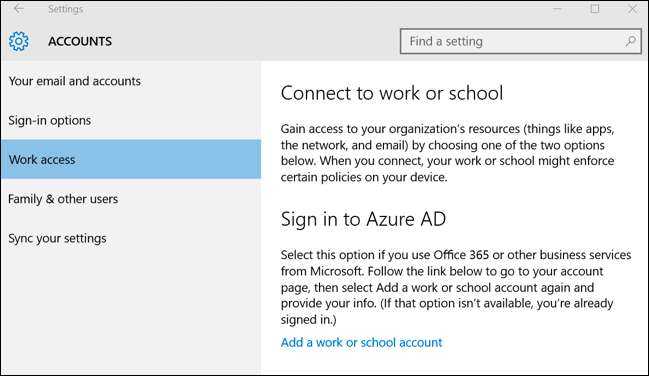
Task: Focus the Find a setting search box
Action: 521,41
